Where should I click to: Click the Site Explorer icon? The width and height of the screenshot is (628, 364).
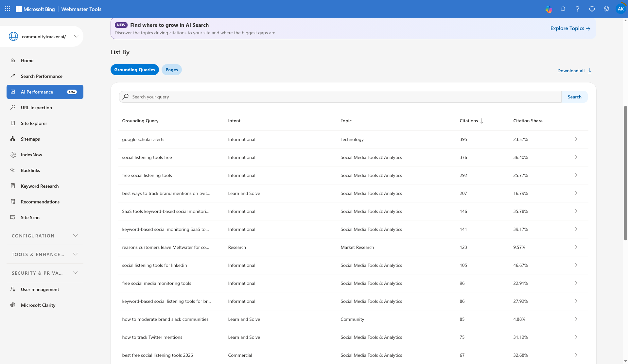tap(13, 123)
